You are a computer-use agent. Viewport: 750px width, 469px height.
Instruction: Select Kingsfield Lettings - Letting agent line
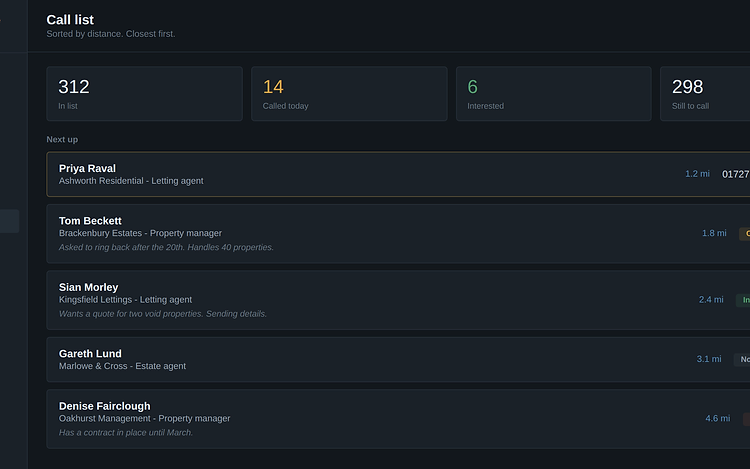(125, 299)
